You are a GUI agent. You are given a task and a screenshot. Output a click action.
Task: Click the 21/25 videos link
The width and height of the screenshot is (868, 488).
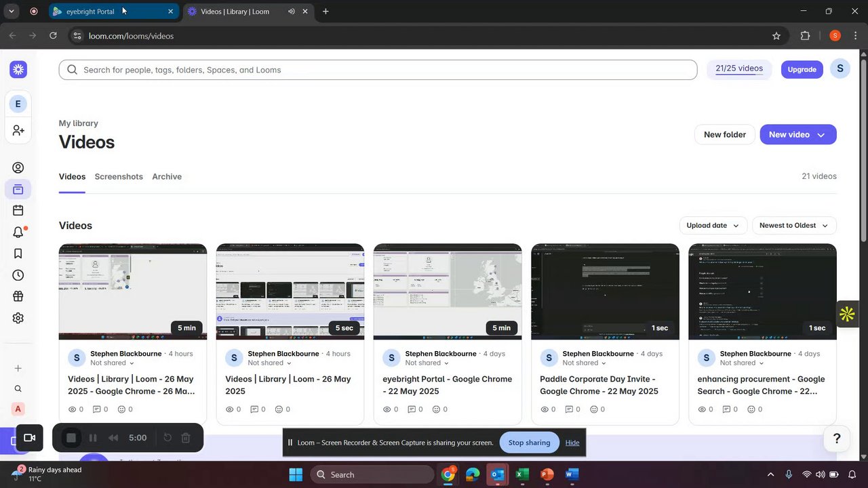739,68
